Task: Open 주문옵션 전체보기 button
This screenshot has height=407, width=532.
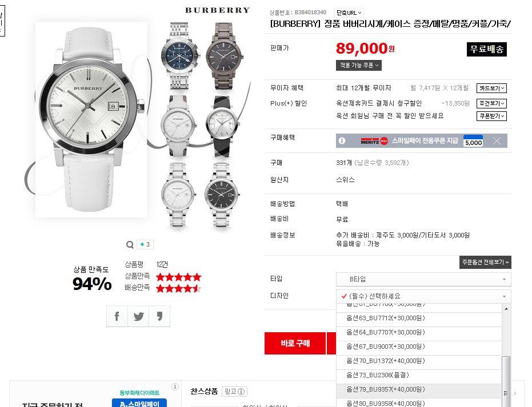Action: coord(485,262)
